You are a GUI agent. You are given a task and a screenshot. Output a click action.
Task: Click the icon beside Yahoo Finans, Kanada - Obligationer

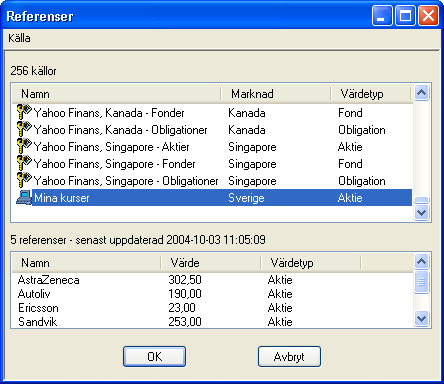(24, 129)
